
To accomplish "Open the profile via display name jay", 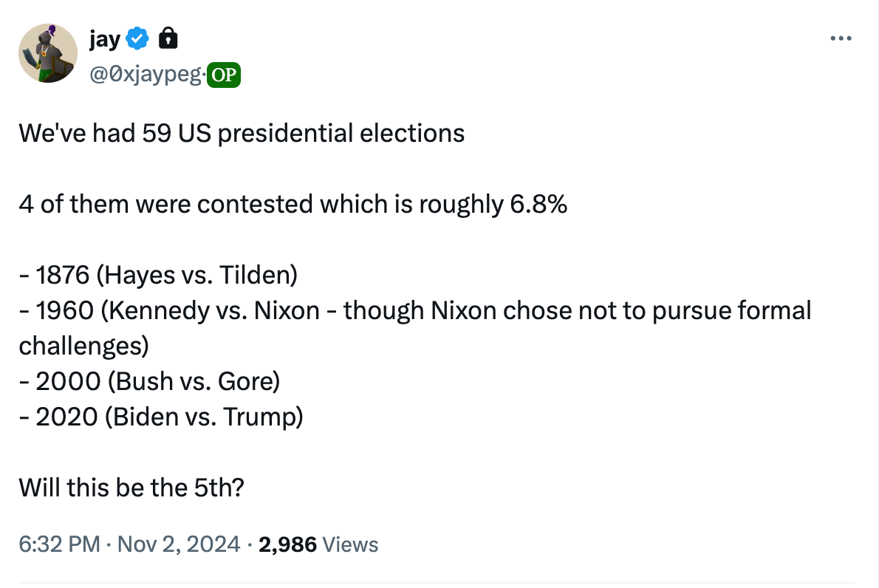I will tap(105, 40).
